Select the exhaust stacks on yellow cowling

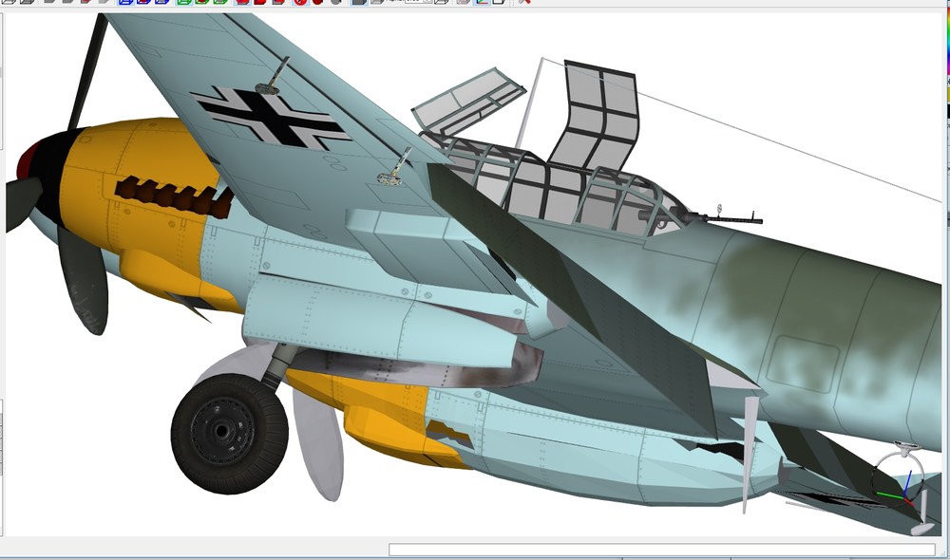click(175, 196)
